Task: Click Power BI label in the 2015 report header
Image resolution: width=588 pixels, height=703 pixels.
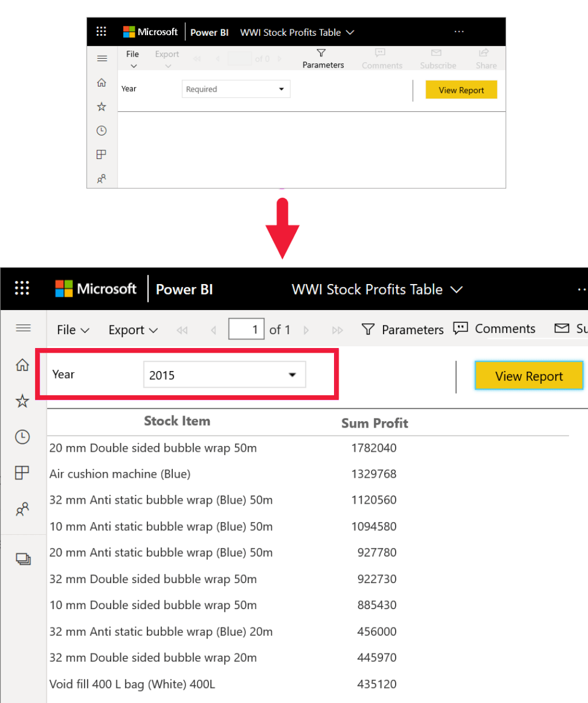Action: coord(184,289)
